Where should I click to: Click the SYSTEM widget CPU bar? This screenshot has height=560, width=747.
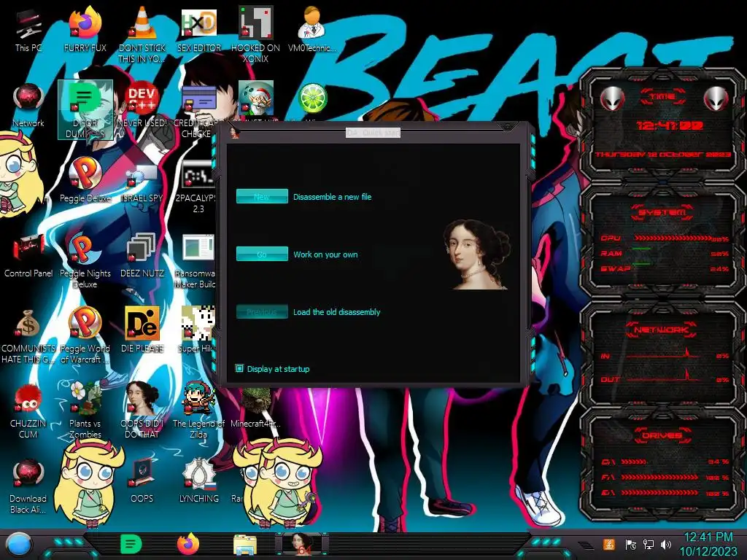tap(672, 238)
